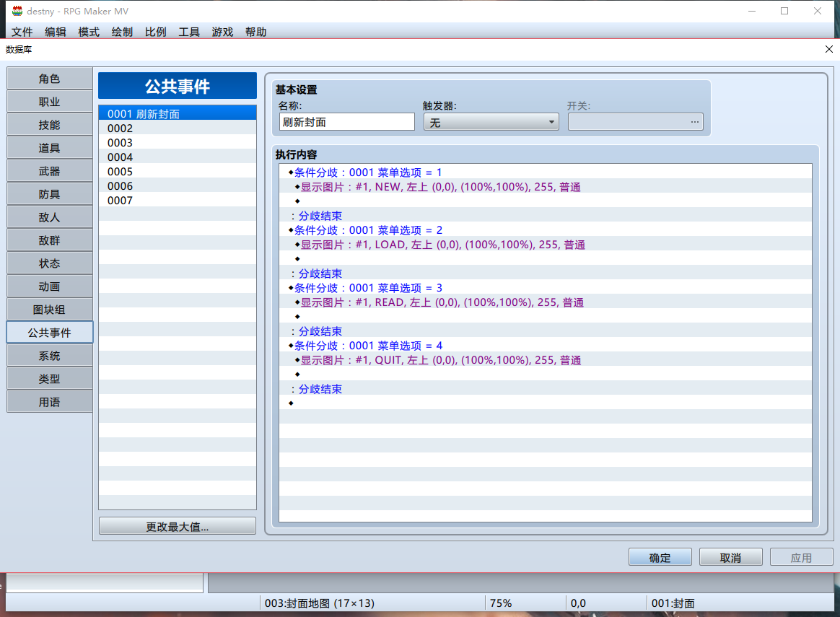
Task: Click the 001:封面 status bar entry
Action: [673, 603]
